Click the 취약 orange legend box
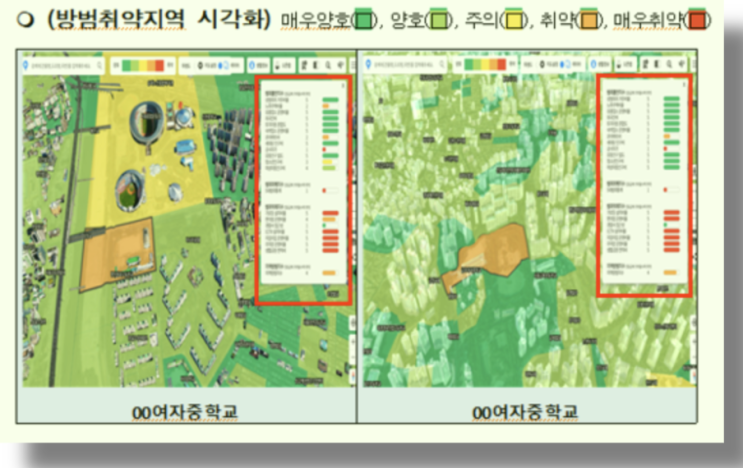Screen dimensions: 743x468 (589, 20)
